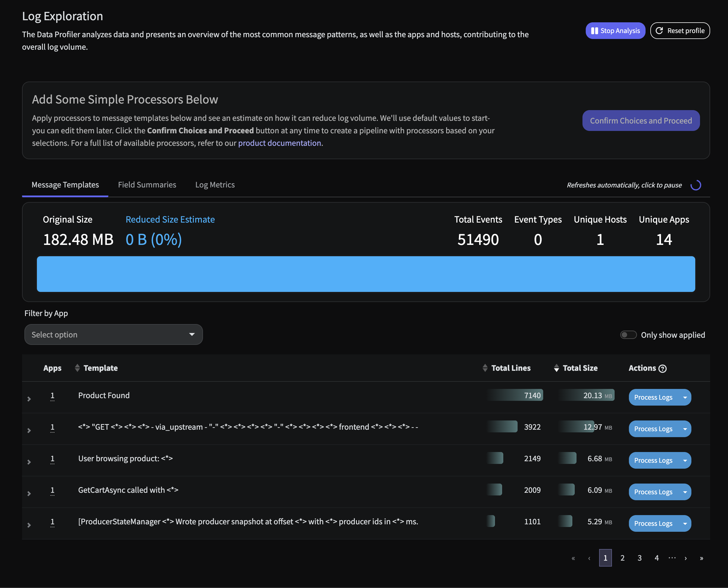Viewport: 728px width, 588px height.
Task: Click the blue log volume size bar
Action: pyautogui.click(x=365, y=274)
